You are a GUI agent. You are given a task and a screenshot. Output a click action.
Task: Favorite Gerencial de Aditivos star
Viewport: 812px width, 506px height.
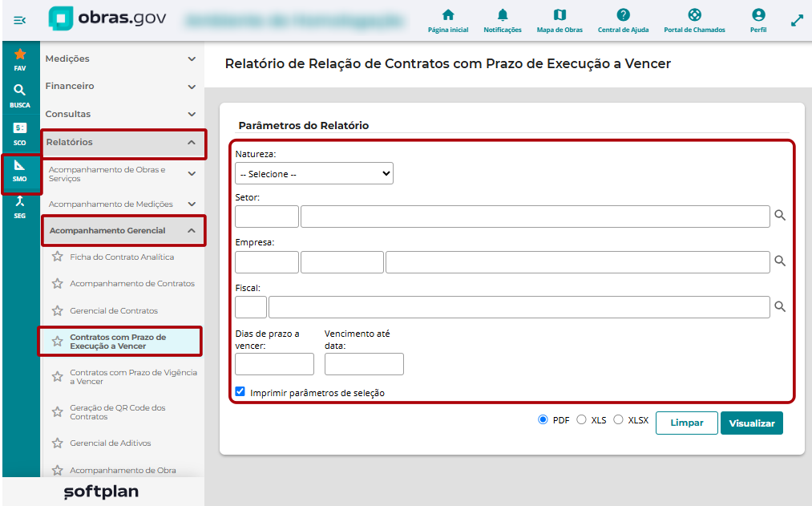coord(58,443)
